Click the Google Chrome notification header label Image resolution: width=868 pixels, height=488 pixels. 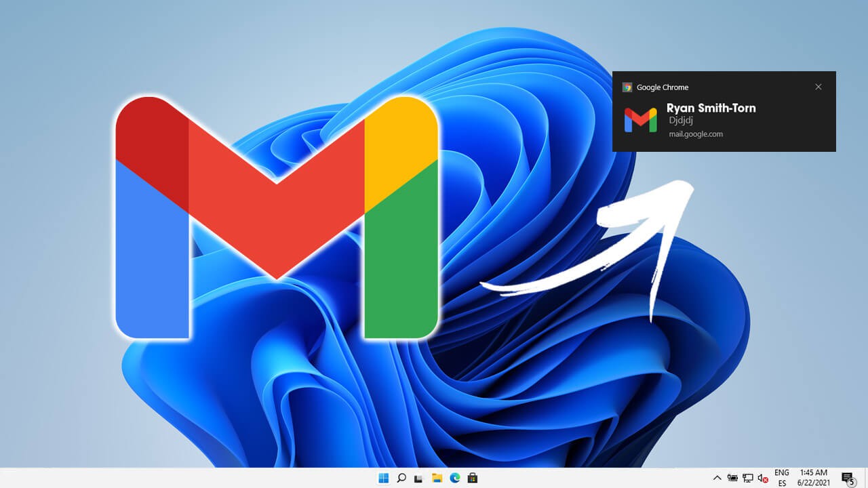pyautogui.click(x=663, y=87)
